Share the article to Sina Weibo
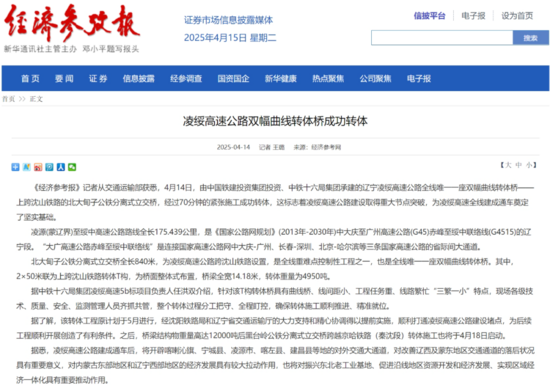Viewport: 550px width, 388px height. click(x=38, y=167)
